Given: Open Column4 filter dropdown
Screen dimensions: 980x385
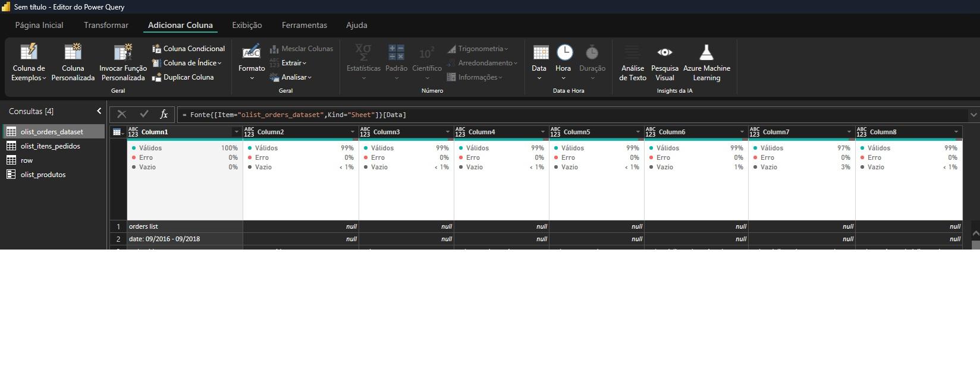Looking at the screenshot, I should [x=542, y=132].
